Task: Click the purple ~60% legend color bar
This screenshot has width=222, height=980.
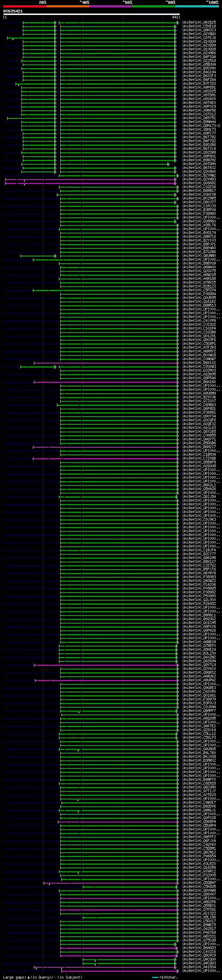Action: pos(111,6)
